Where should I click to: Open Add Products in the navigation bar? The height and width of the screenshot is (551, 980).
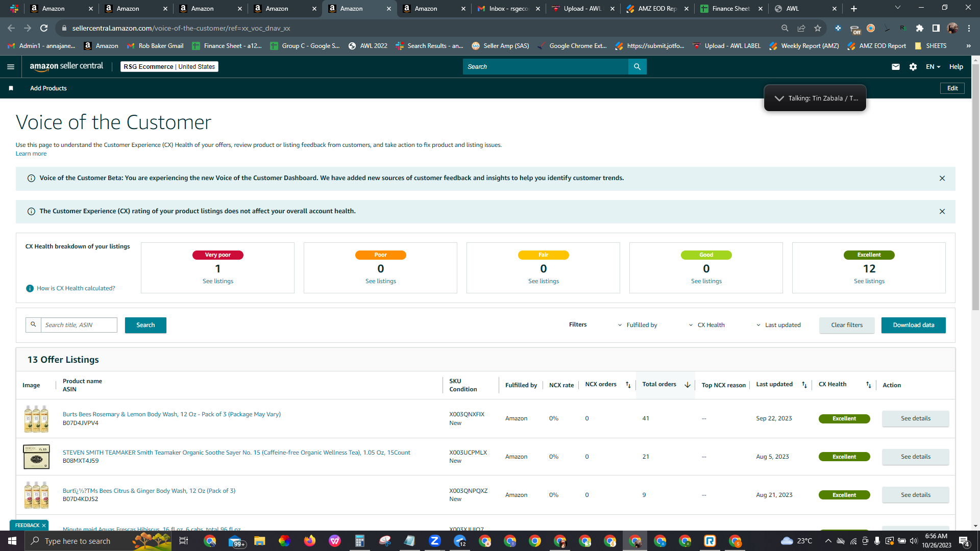pos(48,88)
